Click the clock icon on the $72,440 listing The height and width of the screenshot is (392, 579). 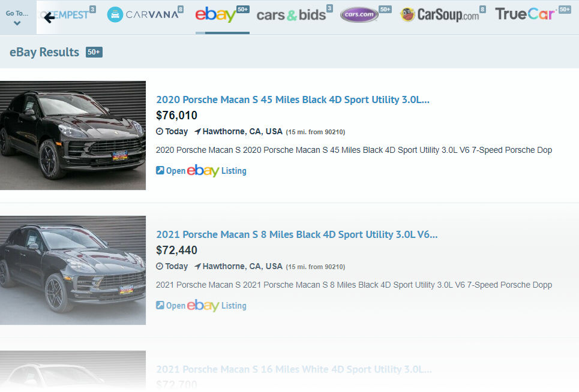[160, 266]
